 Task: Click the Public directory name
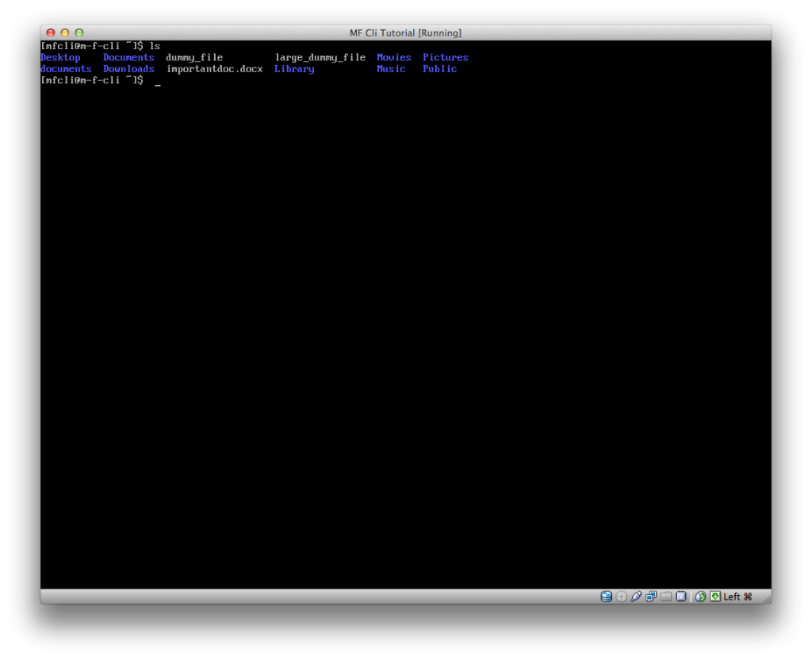coord(439,69)
